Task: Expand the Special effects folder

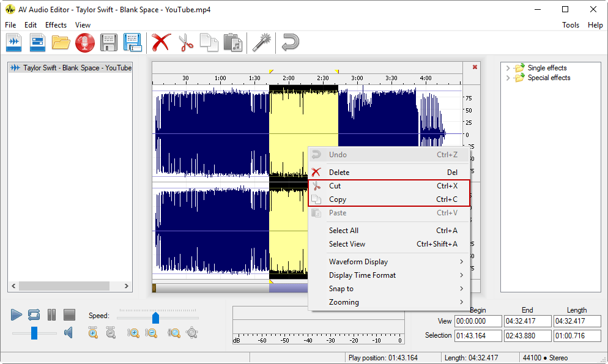Action: (x=507, y=78)
